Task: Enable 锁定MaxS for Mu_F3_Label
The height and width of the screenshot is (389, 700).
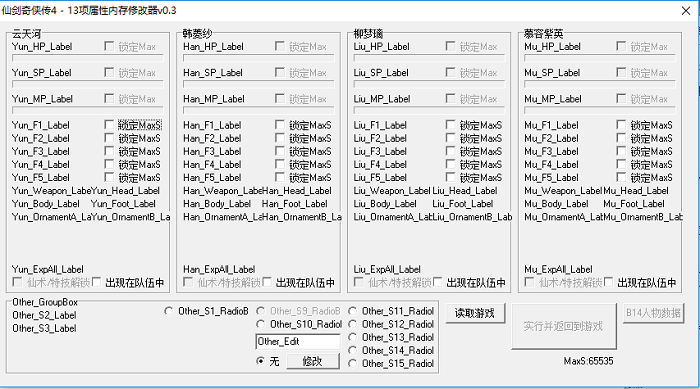Action: click(x=621, y=151)
